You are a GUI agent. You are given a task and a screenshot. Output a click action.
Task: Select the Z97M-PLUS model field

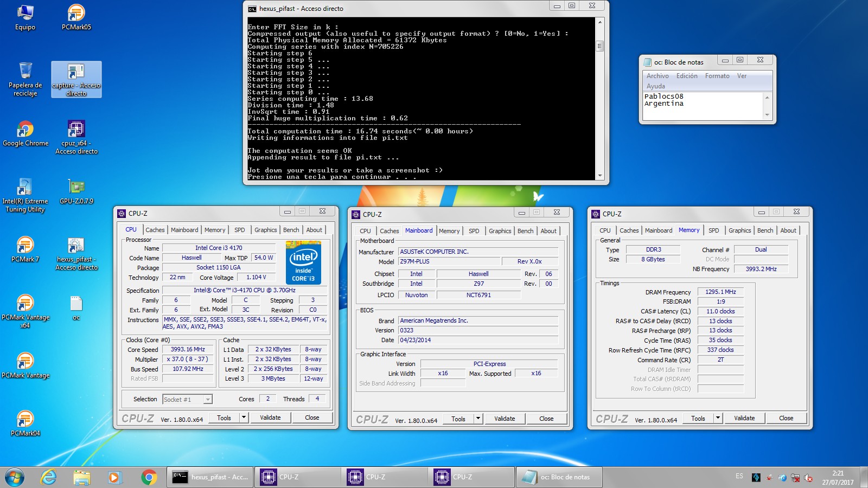point(449,261)
